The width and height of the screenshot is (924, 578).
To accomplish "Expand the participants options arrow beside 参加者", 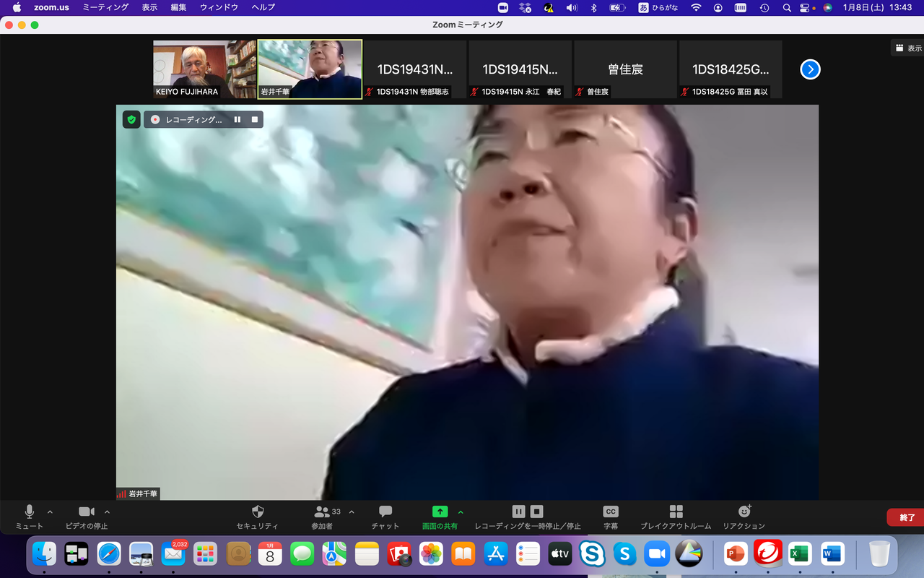I will 352,512.
